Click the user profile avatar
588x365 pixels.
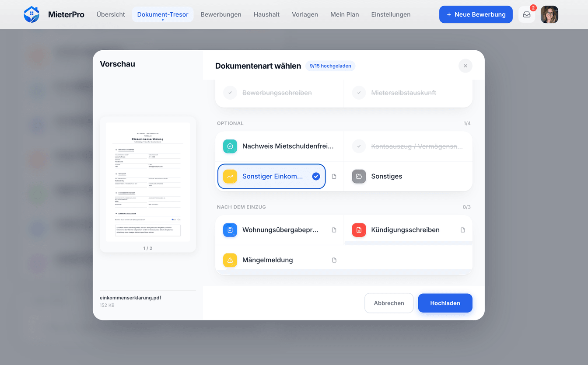[549, 14]
